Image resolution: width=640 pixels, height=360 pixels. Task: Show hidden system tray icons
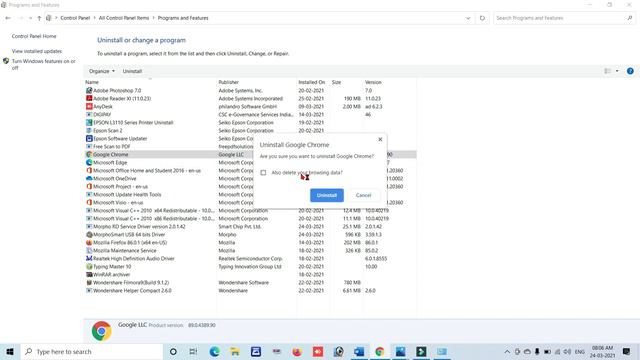click(x=507, y=351)
